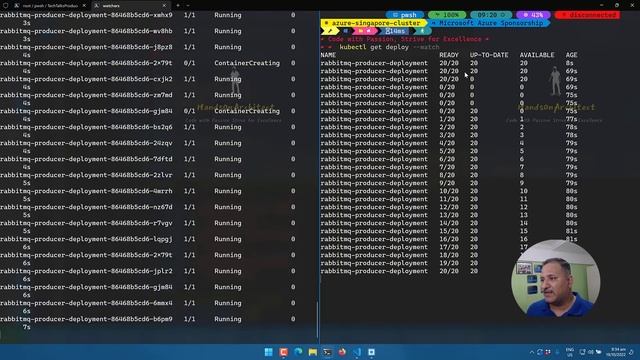Click the pod name ending in mv8hb
The image size is (640, 360).
click(86, 31)
